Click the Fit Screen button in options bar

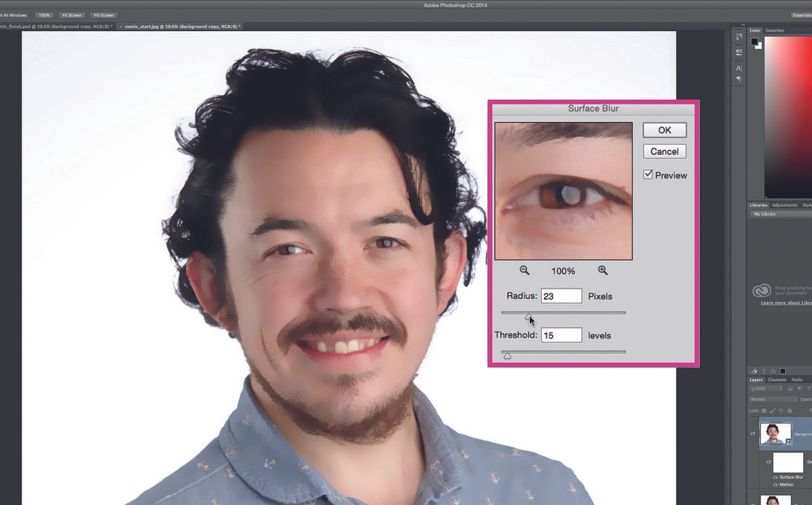(x=72, y=15)
